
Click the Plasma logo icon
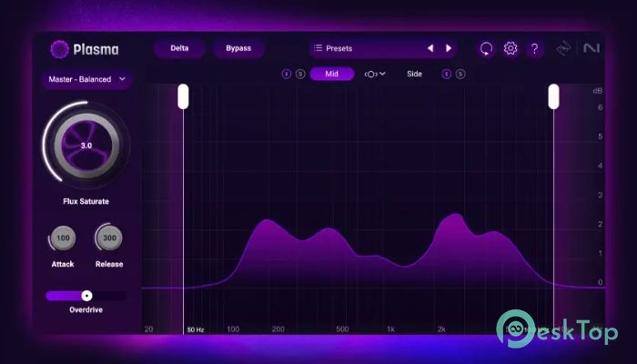[x=58, y=49]
